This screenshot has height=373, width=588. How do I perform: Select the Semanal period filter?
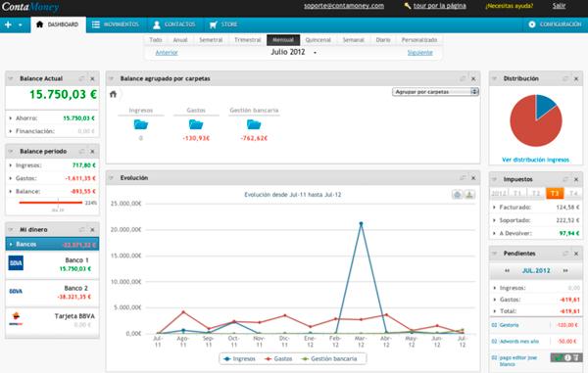(x=353, y=40)
